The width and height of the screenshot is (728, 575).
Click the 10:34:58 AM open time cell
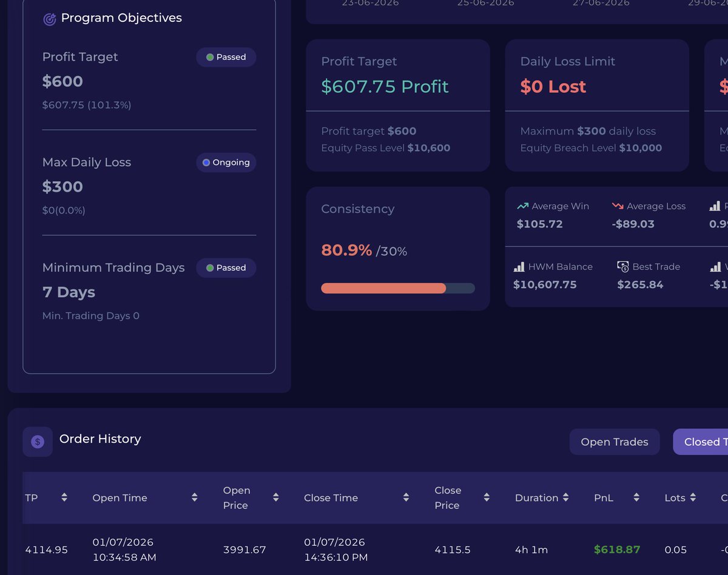point(124,557)
